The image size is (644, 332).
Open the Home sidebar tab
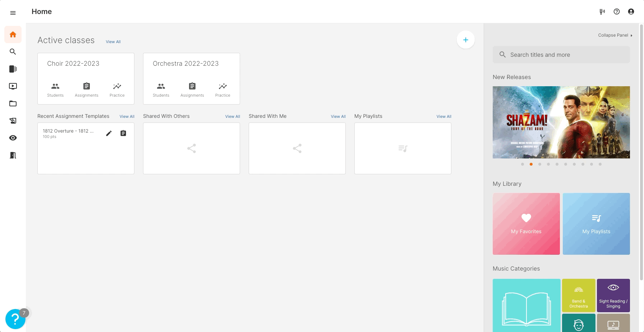13,34
